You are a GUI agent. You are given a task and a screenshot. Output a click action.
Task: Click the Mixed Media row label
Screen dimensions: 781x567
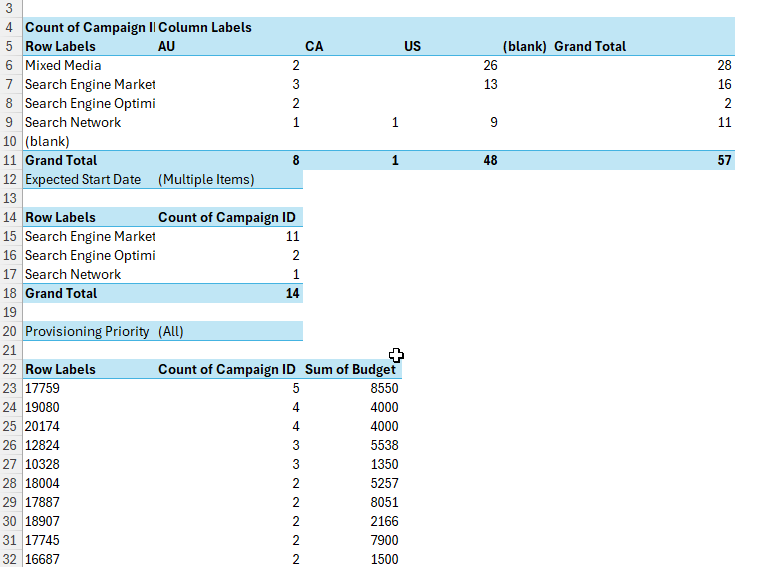tap(63, 65)
